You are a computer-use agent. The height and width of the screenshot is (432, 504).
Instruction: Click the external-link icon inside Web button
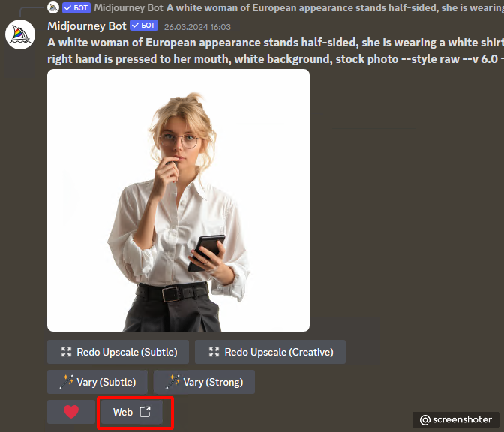click(x=145, y=412)
